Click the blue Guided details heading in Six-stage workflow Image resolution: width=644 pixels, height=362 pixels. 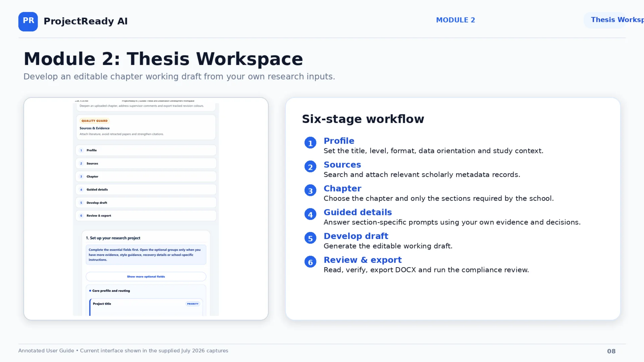358,212
